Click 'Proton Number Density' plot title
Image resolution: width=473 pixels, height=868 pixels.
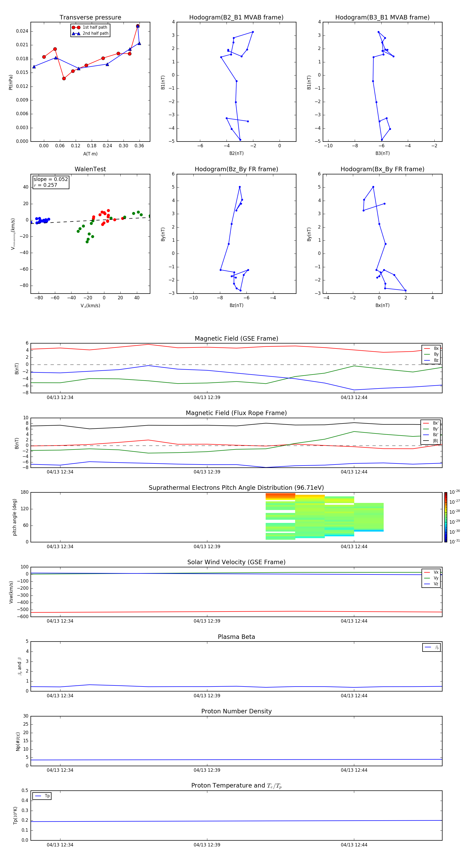click(236, 711)
